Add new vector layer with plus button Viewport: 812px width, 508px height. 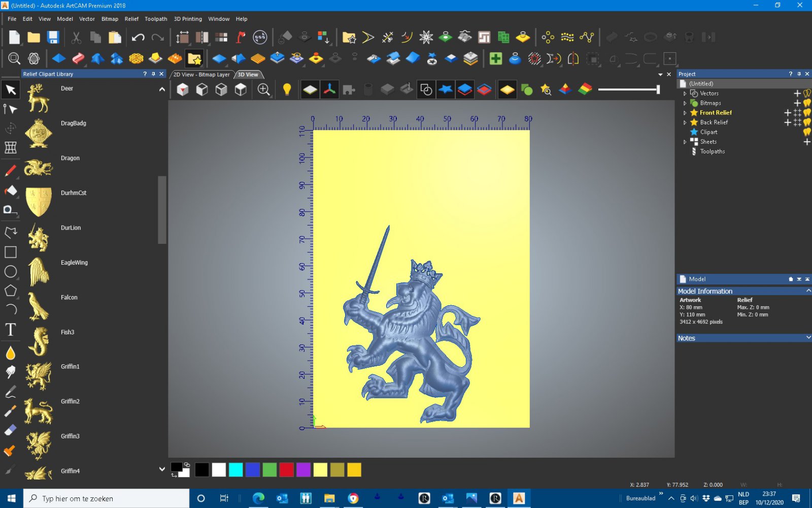797,93
